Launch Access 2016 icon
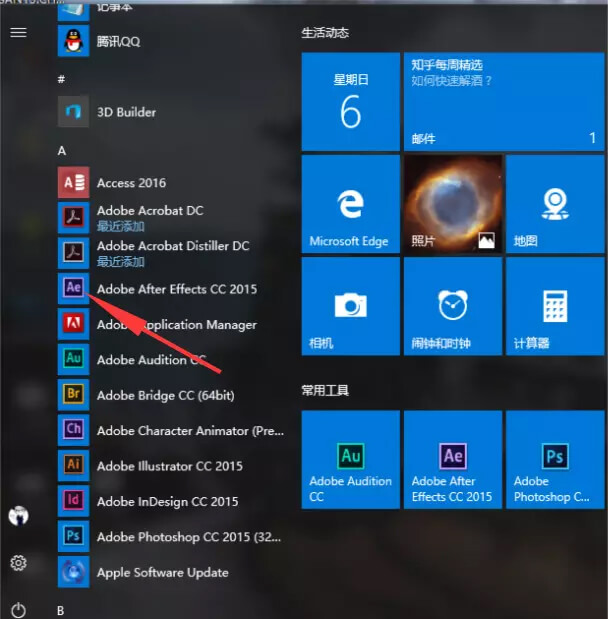The width and height of the screenshot is (608, 619). pos(73,182)
